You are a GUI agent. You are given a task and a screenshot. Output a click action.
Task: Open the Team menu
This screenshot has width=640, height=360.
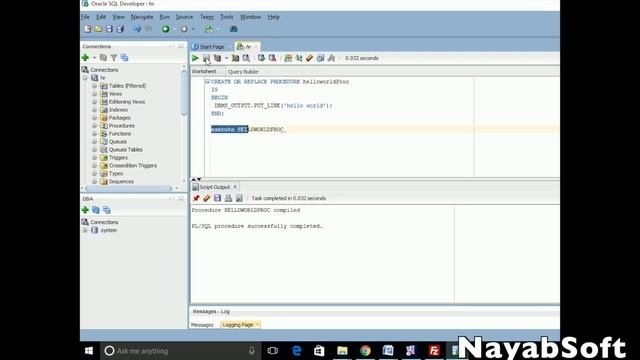(207, 17)
